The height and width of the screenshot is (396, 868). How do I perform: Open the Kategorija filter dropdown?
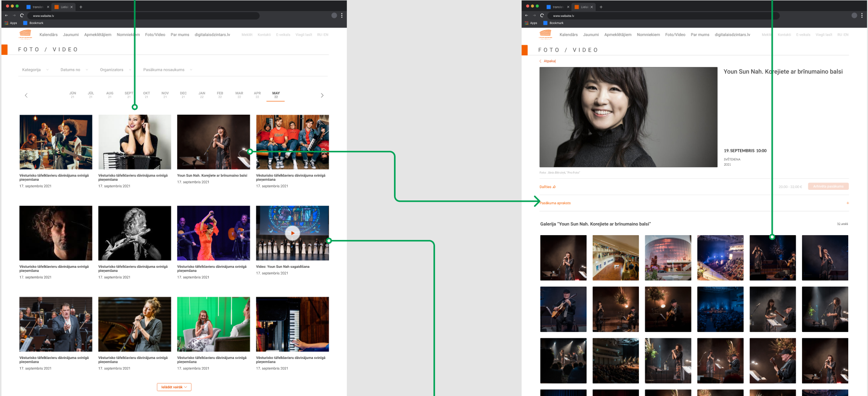click(x=35, y=70)
